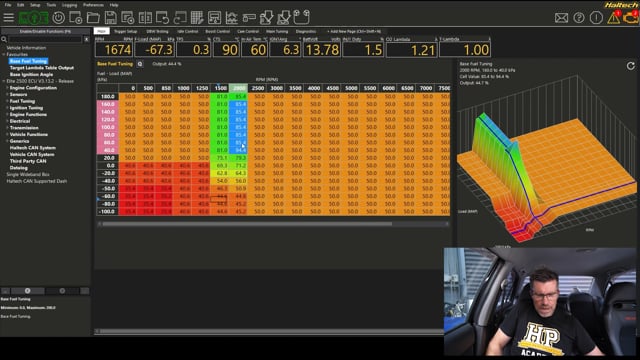Viewport: 640px width, 360px height.
Task: Open the hamburger menu in the toolbar
Action: (x=9, y=18)
